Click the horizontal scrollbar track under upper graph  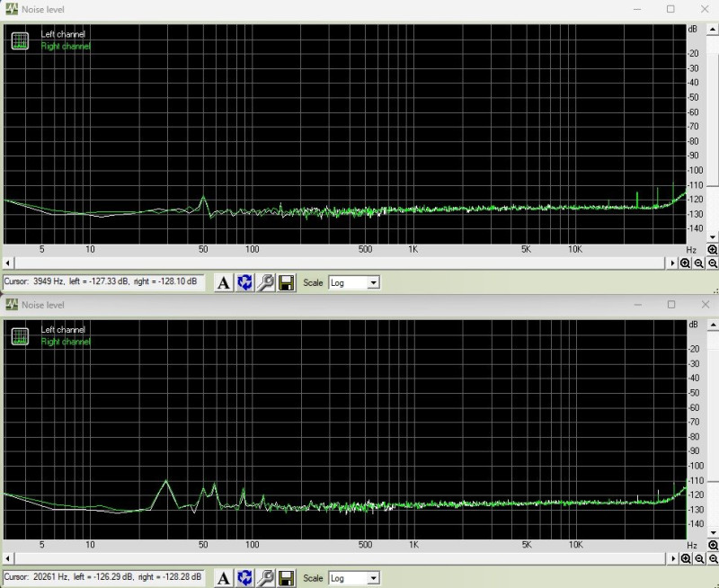click(x=340, y=263)
